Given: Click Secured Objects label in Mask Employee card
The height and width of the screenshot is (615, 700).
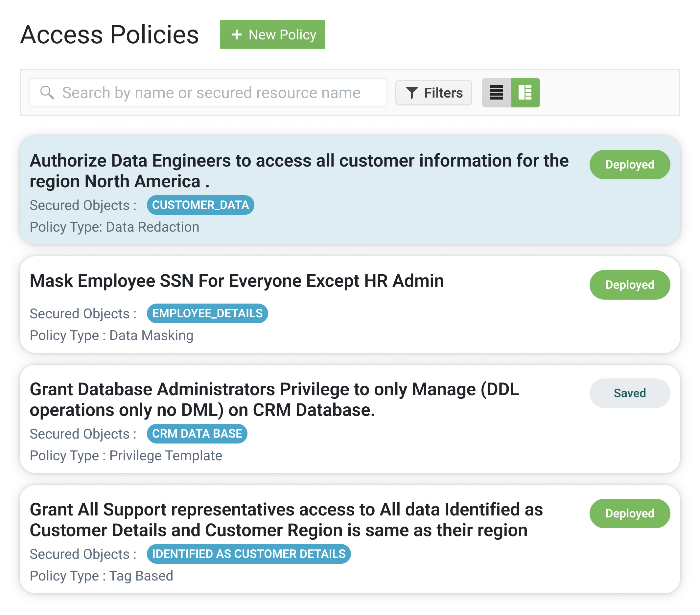Looking at the screenshot, I should pos(83,314).
